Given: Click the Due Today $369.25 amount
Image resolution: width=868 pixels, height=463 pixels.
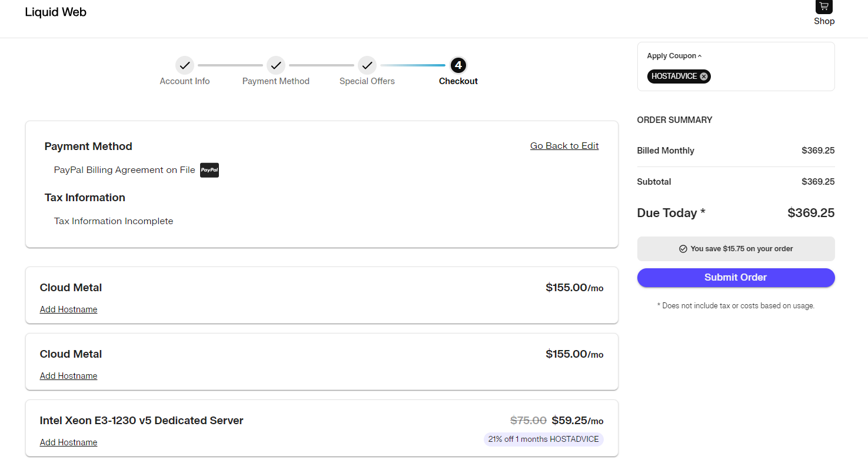Looking at the screenshot, I should (811, 213).
